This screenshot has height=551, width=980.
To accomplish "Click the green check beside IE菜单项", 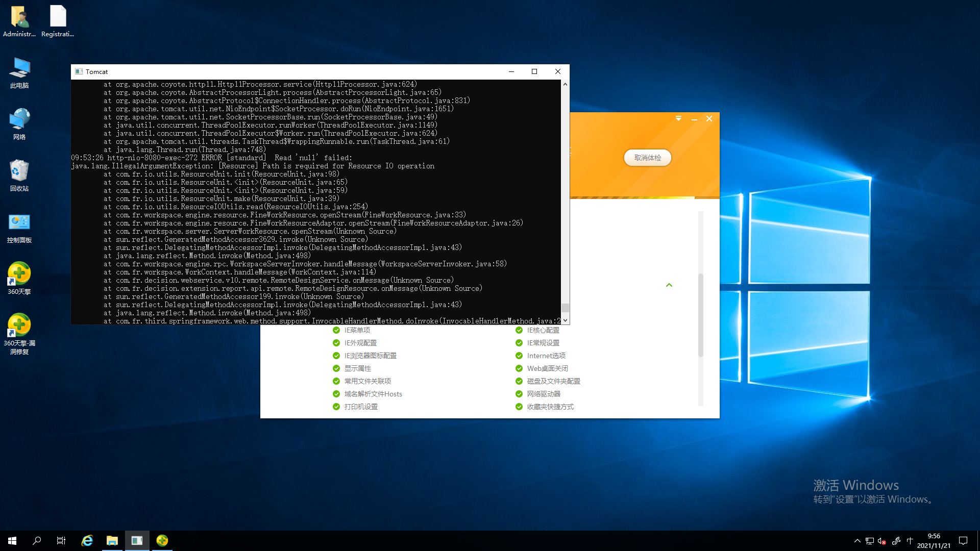I will (x=336, y=330).
